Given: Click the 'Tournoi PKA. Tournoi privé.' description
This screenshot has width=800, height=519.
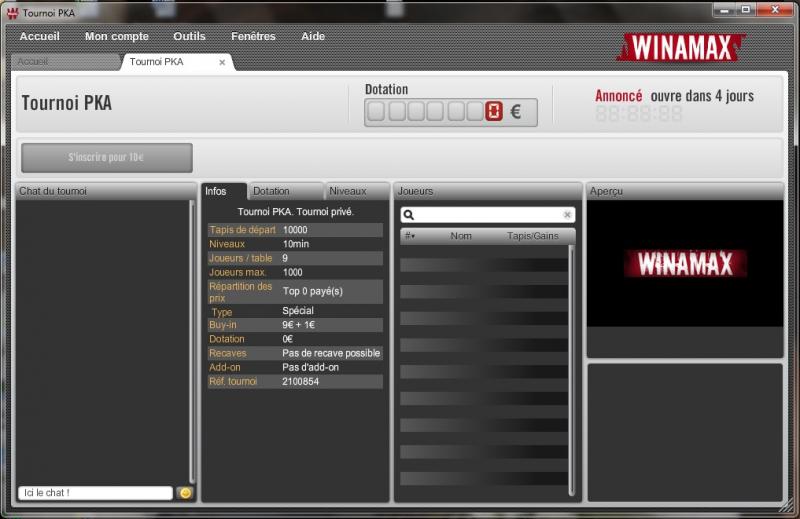Looking at the screenshot, I should [295, 212].
